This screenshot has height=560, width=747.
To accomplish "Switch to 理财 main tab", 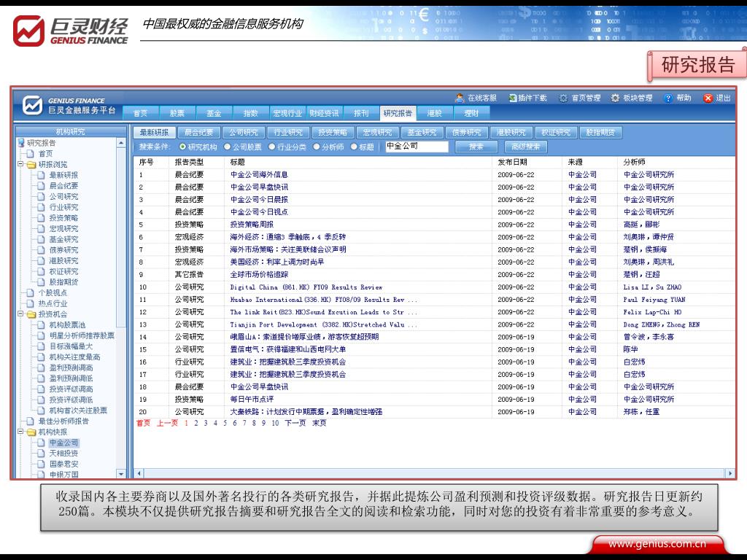I will [471, 113].
